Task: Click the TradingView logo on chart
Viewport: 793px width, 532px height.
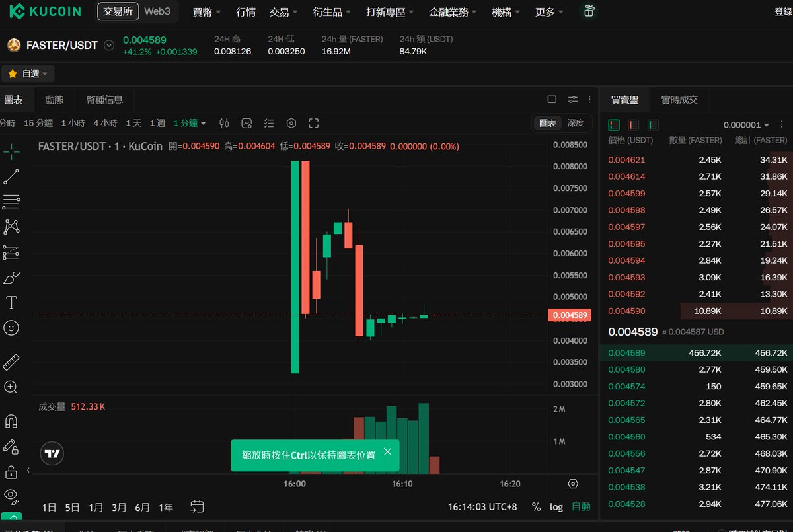Action: point(52,454)
